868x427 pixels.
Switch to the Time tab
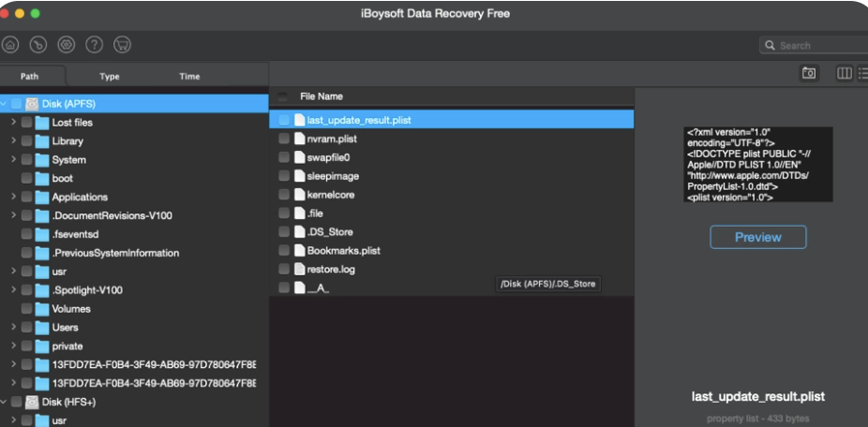(189, 77)
